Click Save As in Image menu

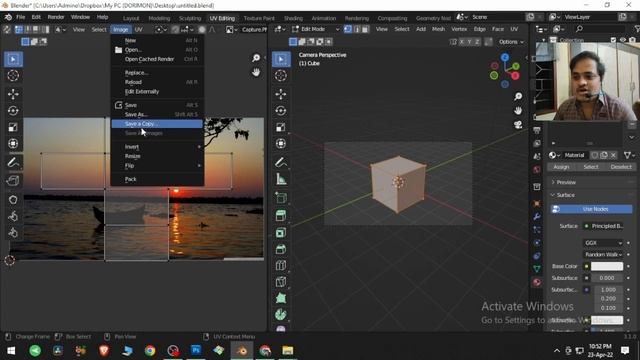click(157, 114)
